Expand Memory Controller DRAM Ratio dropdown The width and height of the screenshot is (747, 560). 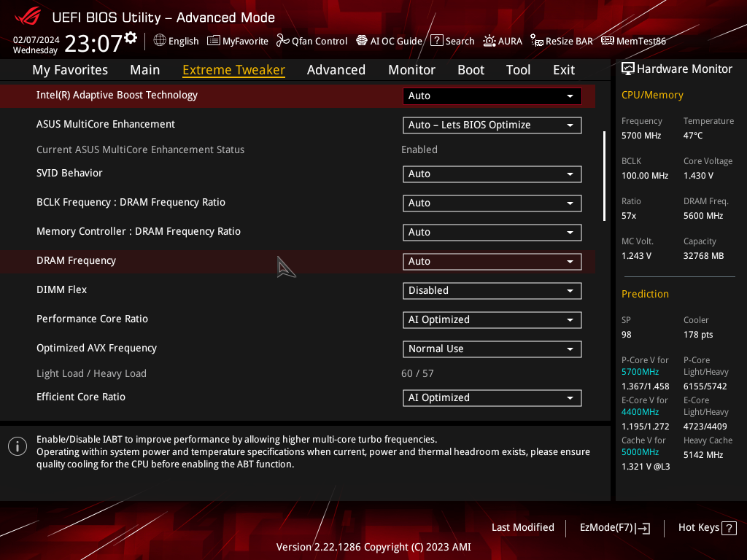(492, 233)
